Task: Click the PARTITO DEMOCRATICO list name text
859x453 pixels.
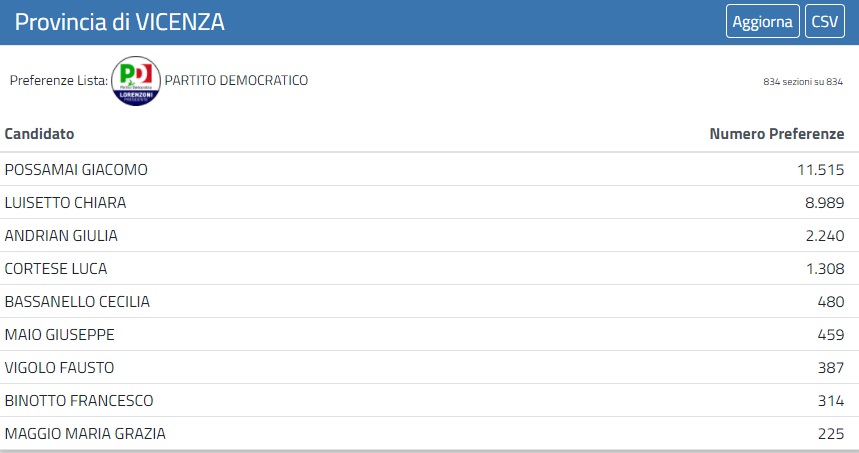Action: pos(236,80)
